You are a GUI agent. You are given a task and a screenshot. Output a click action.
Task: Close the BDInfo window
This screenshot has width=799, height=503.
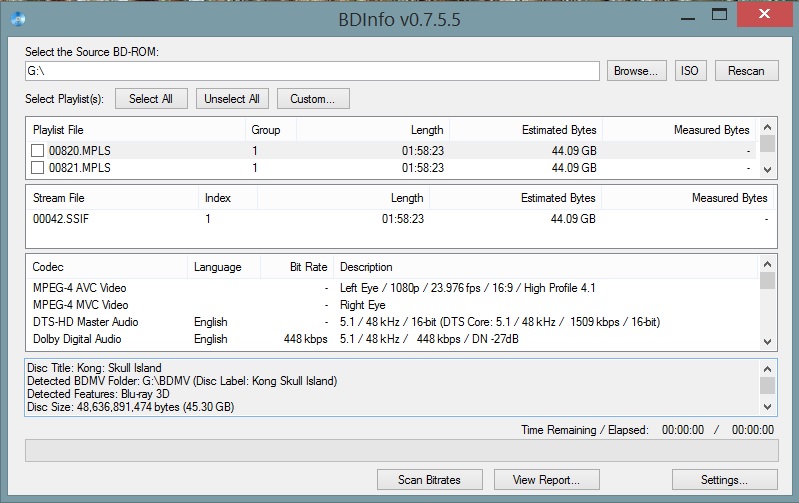pyautogui.click(x=764, y=14)
